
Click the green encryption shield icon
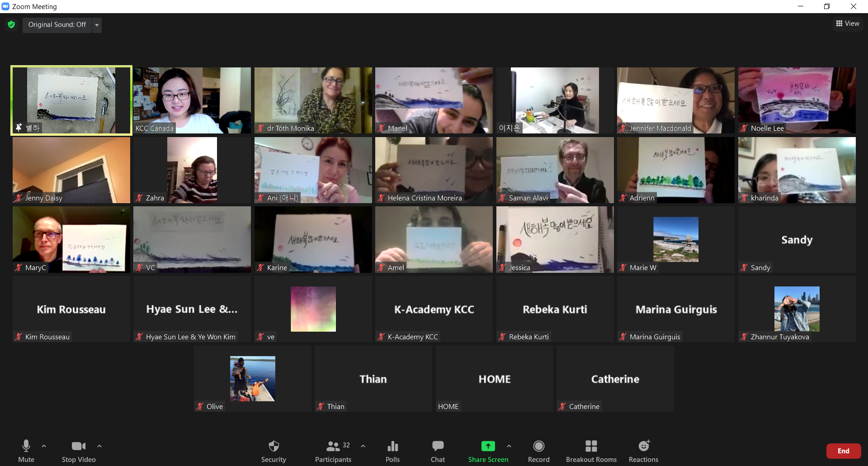(11, 24)
